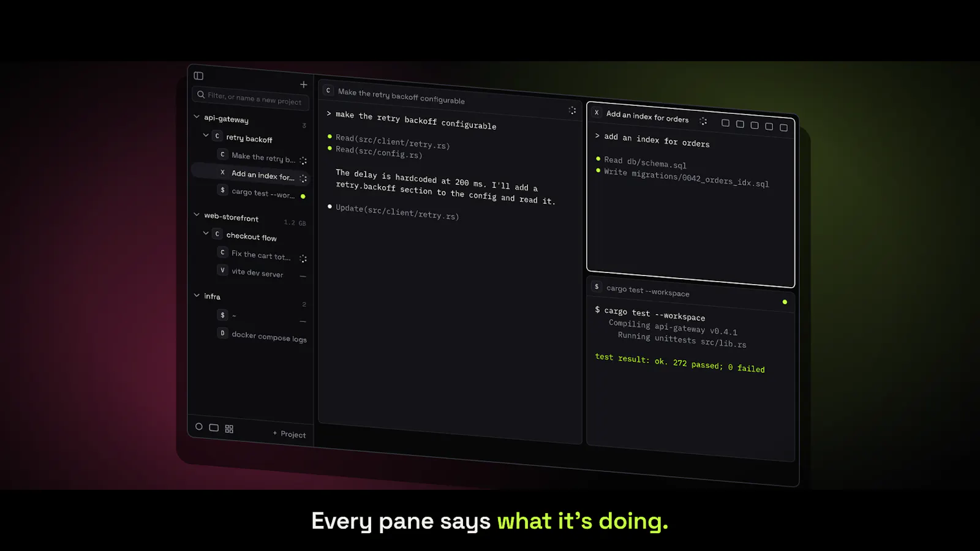This screenshot has width=980, height=551.
Task: Click the green status dot in cargo test pane
Action: tap(785, 302)
